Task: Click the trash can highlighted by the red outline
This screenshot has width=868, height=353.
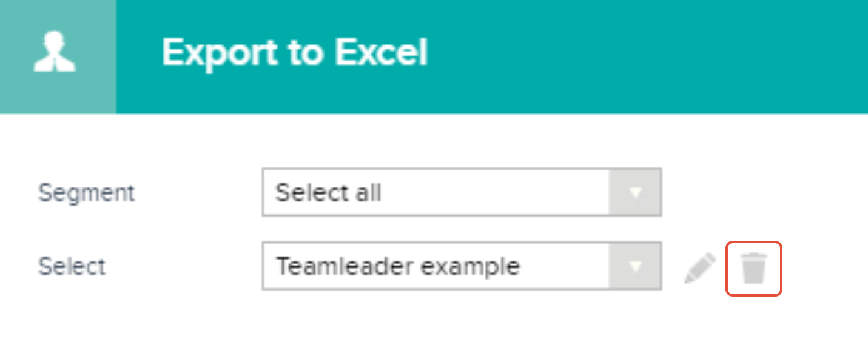Action: click(x=755, y=269)
